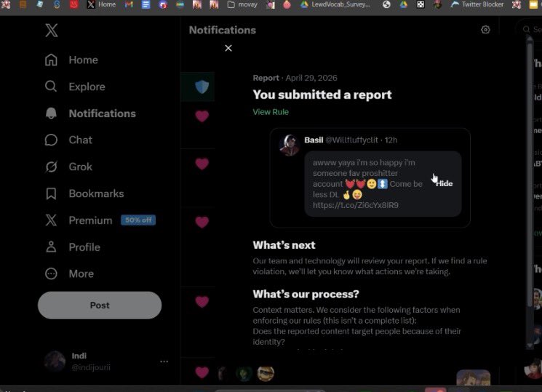This screenshot has height=392, width=542.
Task: Click the Notifications bell icon
Action: [51, 113]
